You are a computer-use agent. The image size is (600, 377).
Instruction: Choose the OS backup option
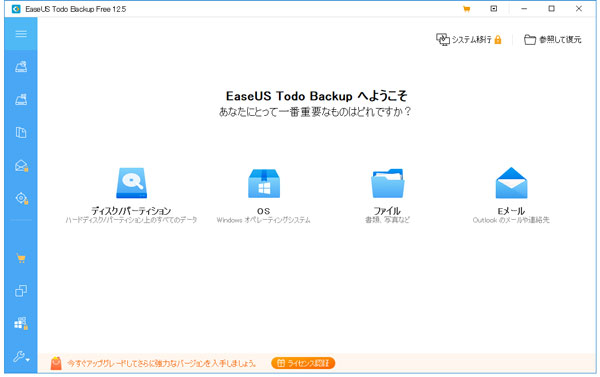pos(264,196)
